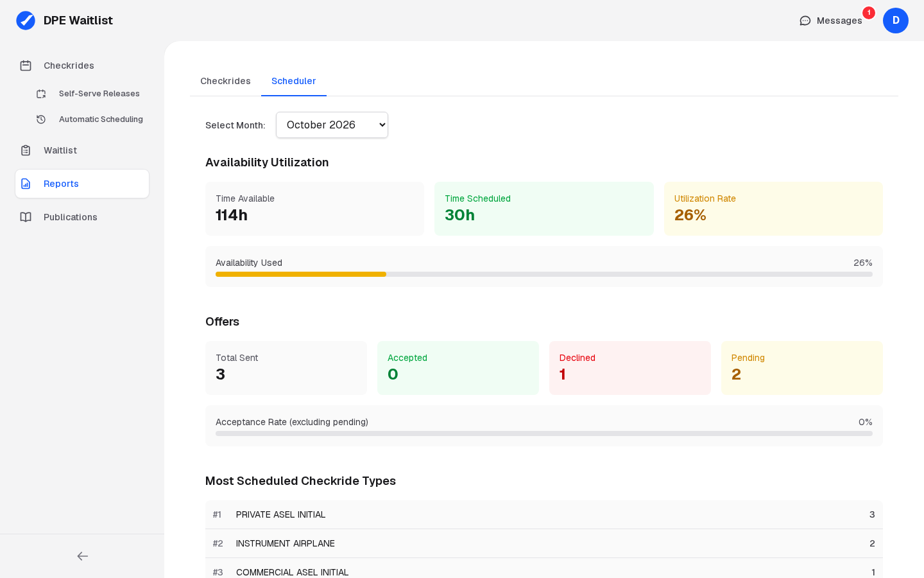Click the Automatic Scheduling history icon
This screenshot has height=578, width=924.
tap(41, 119)
